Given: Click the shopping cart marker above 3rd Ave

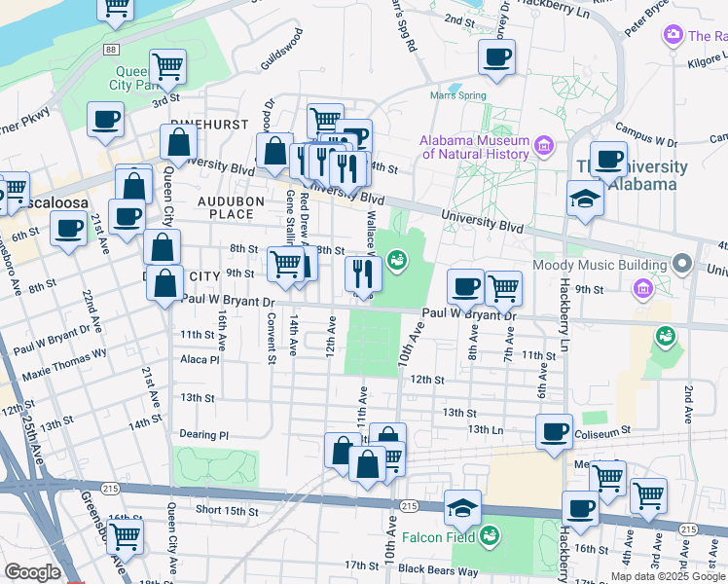Looking at the screenshot, I should pyautogui.click(x=648, y=499).
